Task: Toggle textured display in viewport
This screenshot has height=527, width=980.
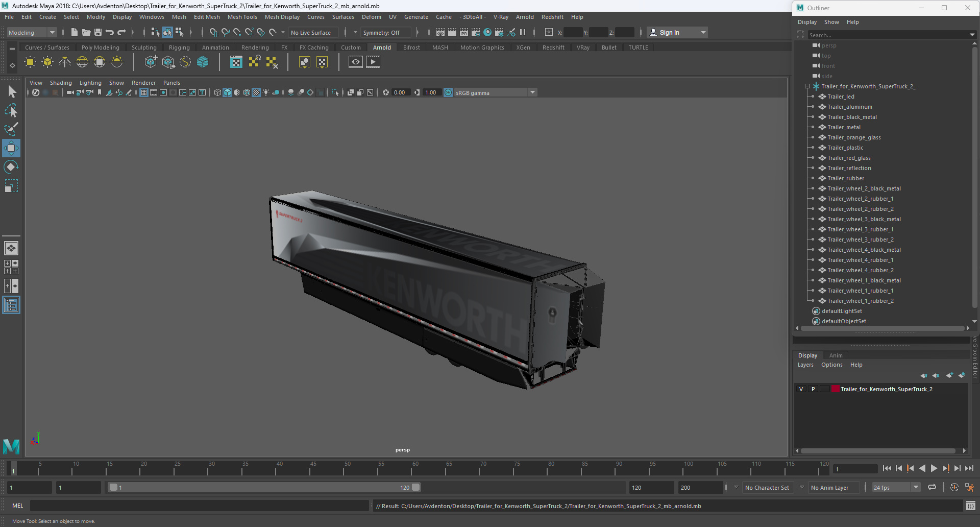Action: [x=256, y=92]
